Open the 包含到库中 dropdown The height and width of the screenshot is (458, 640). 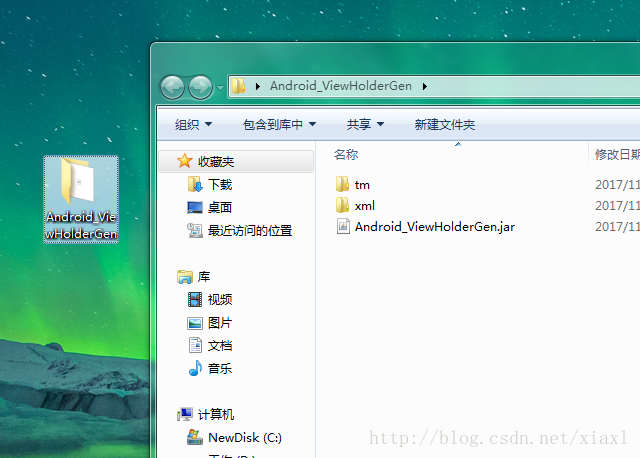click(279, 124)
